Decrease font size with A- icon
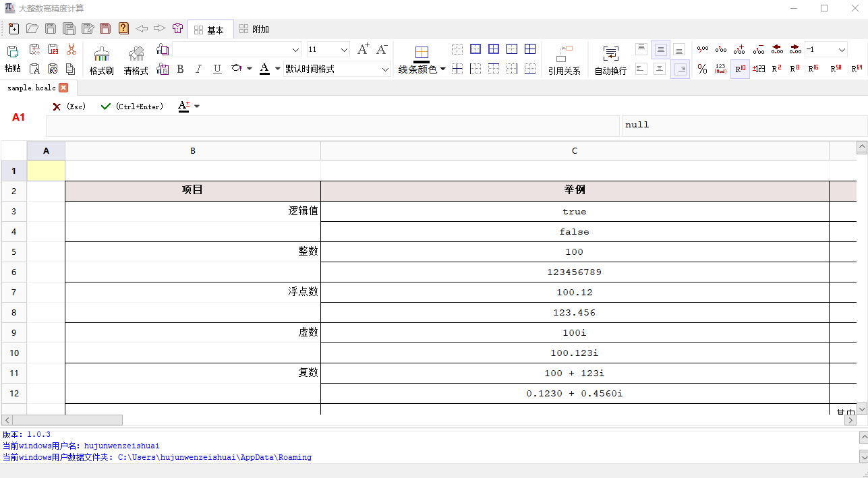This screenshot has height=478, width=868. click(382, 49)
